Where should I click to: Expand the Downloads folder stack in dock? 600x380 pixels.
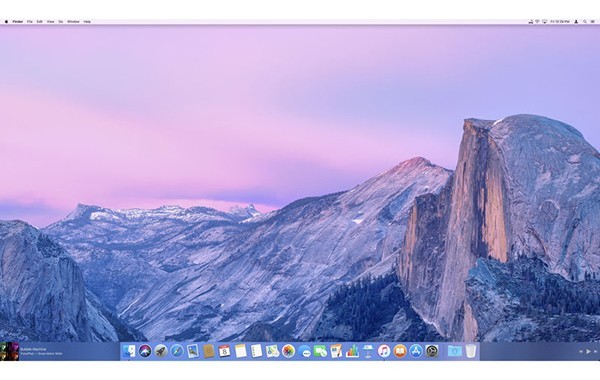[x=455, y=351]
